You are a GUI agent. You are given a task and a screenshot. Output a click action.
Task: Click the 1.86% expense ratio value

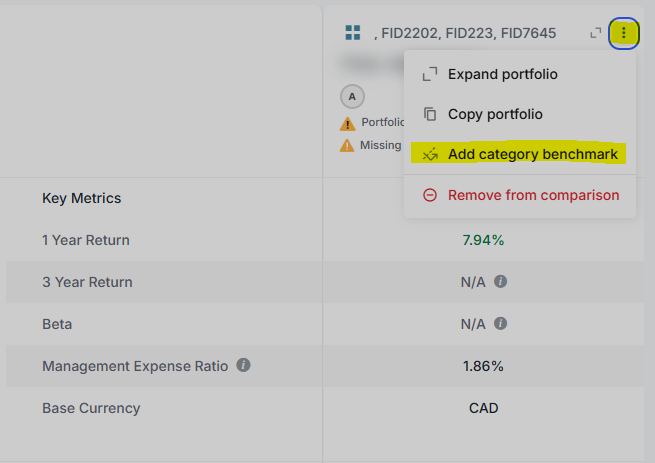coord(483,366)
